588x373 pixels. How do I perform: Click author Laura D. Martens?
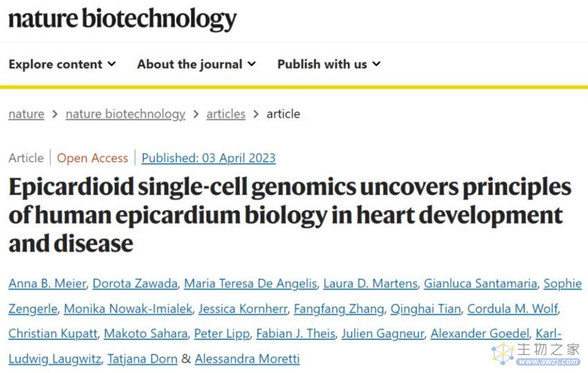[371, 284]
